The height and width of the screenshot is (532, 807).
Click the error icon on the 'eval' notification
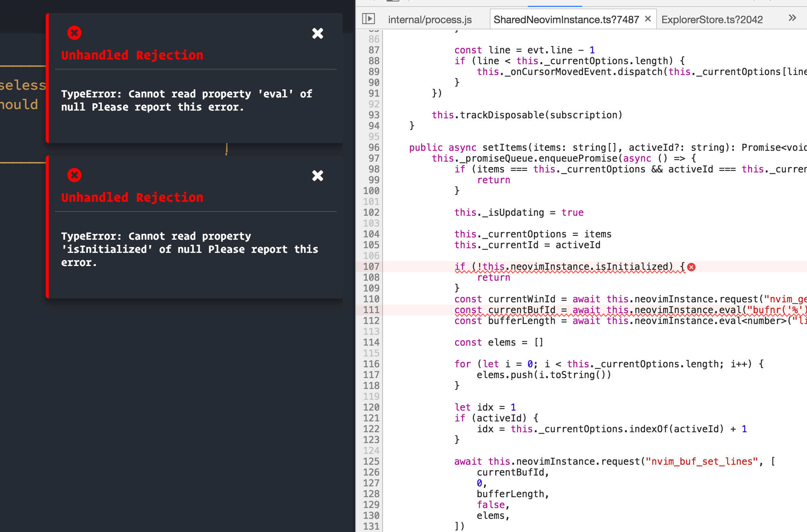click(74, 33)
